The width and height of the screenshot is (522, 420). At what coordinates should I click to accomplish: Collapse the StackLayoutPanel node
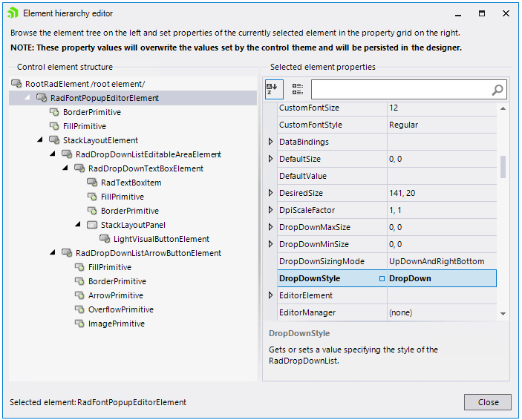(x=78, y=224)
